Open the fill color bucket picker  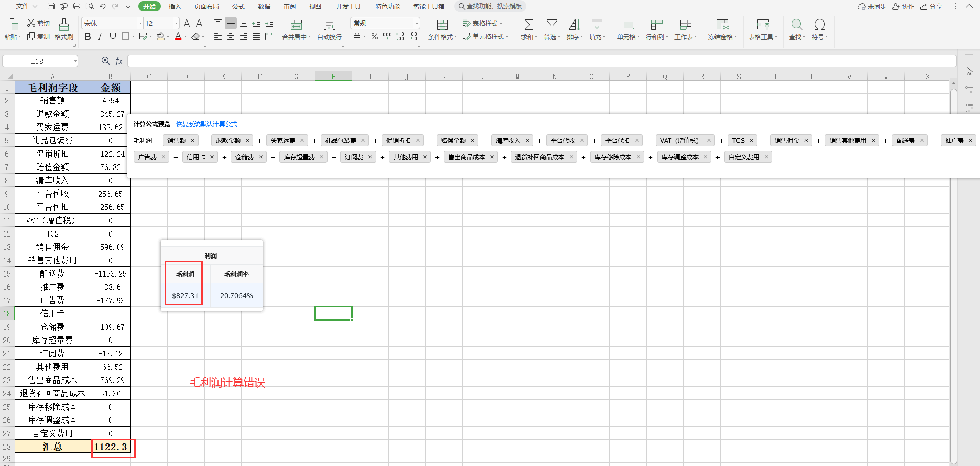pos(168,37)
